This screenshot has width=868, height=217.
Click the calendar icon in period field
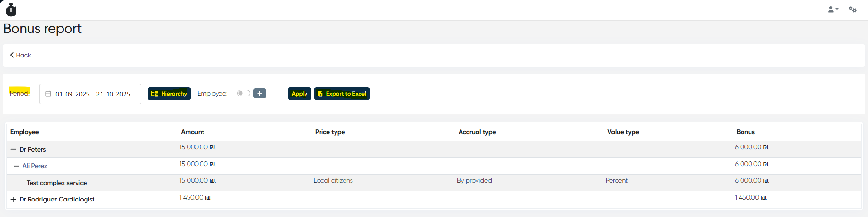[48, 94]
